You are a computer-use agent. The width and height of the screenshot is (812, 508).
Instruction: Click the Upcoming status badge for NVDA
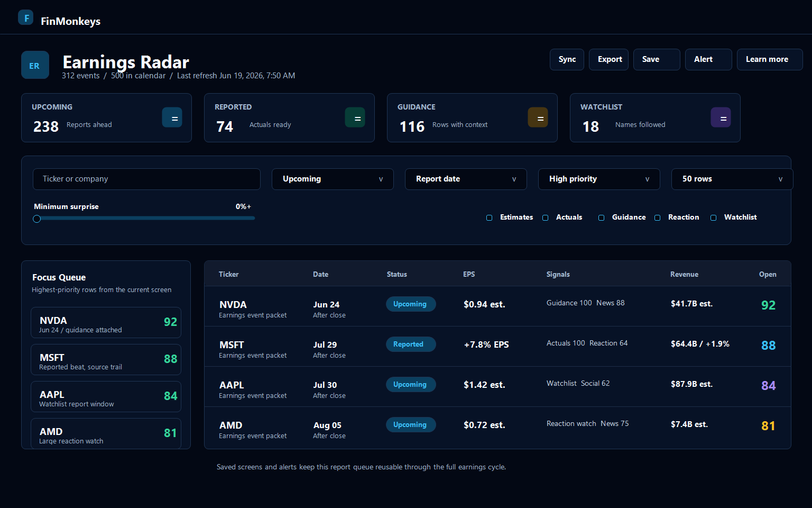411,304
